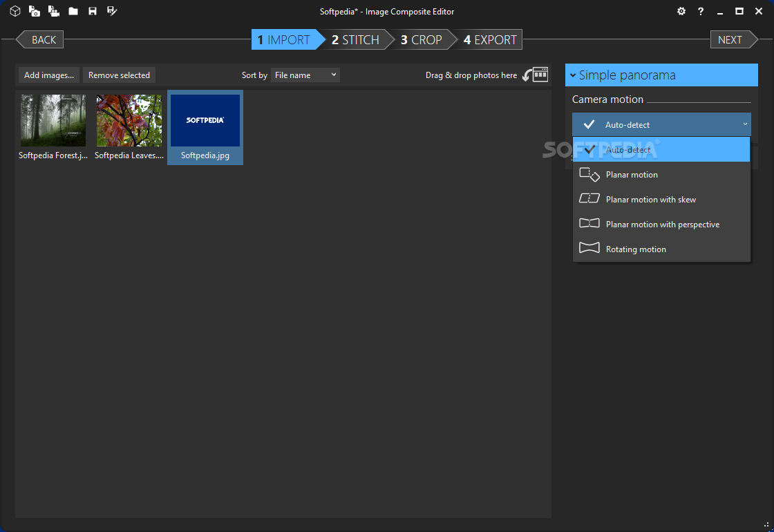Collapse the Simple panorama section
774x532 pixels.
coord(661,75)
